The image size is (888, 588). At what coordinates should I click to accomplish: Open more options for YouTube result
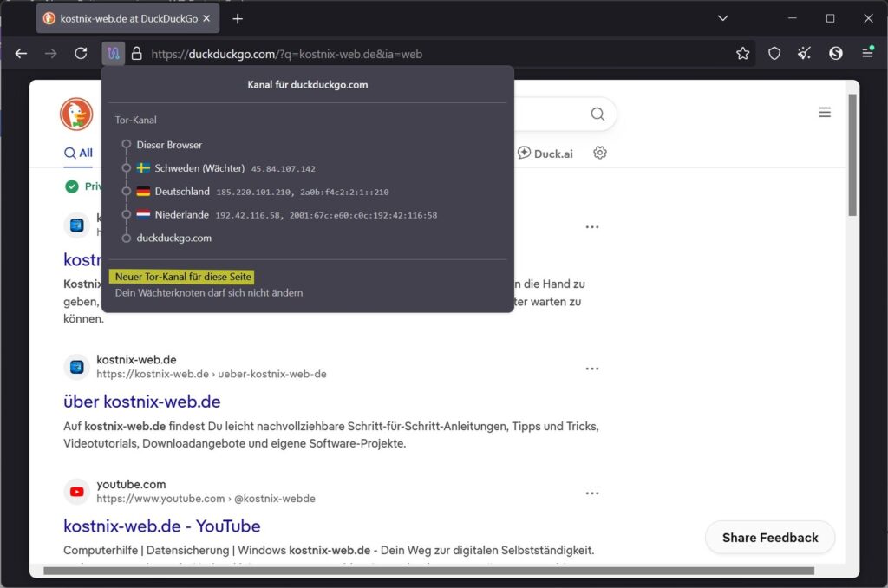coord(592,493)
